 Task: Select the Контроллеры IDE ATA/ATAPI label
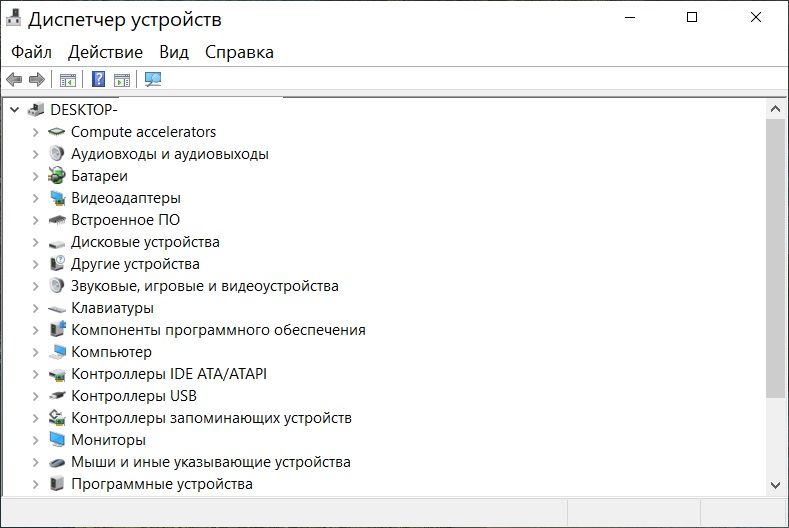point(169,374)
